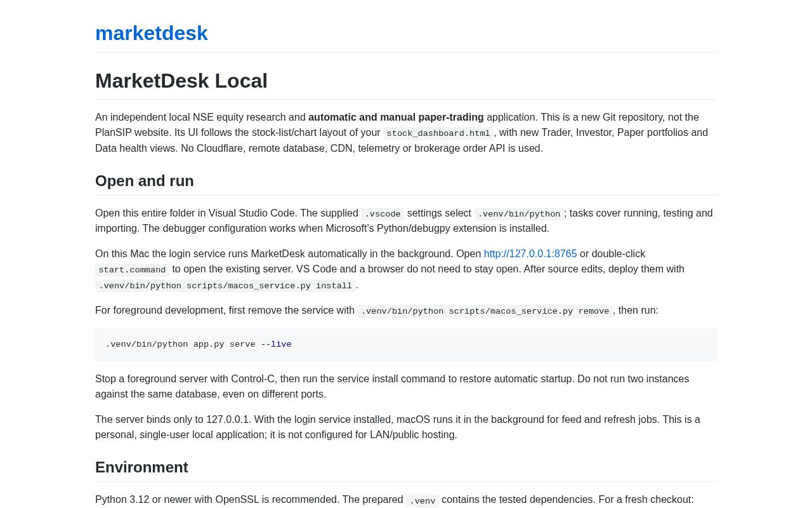This screenshot has width=812, height=508.
Task: Click the "MarketDesk Local" heading
Action: coord(181,81)
